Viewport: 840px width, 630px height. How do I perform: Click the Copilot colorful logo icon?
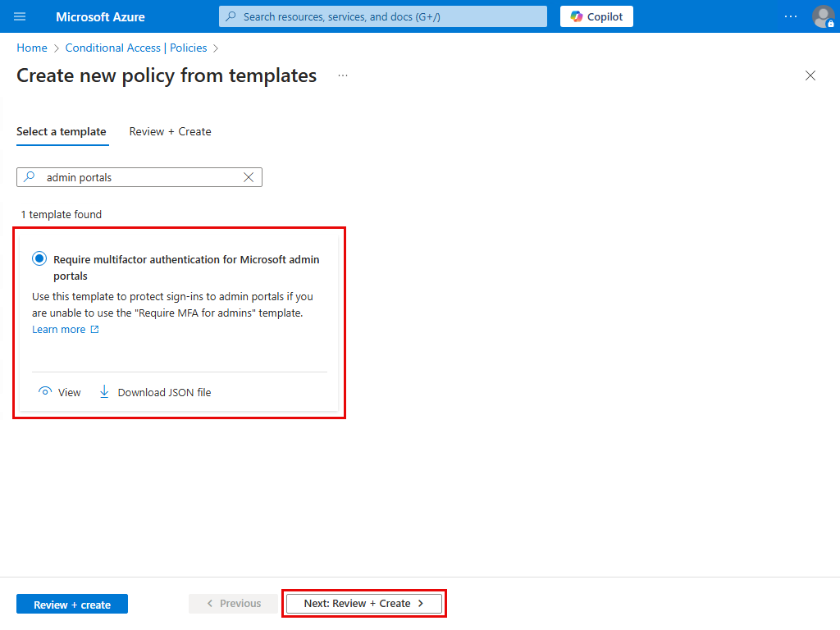577,16
